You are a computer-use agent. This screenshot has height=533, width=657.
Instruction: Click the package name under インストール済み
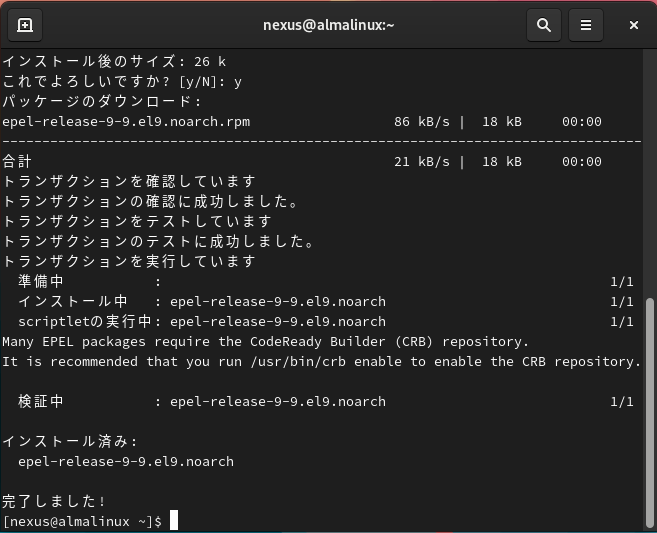click(126, 461)
